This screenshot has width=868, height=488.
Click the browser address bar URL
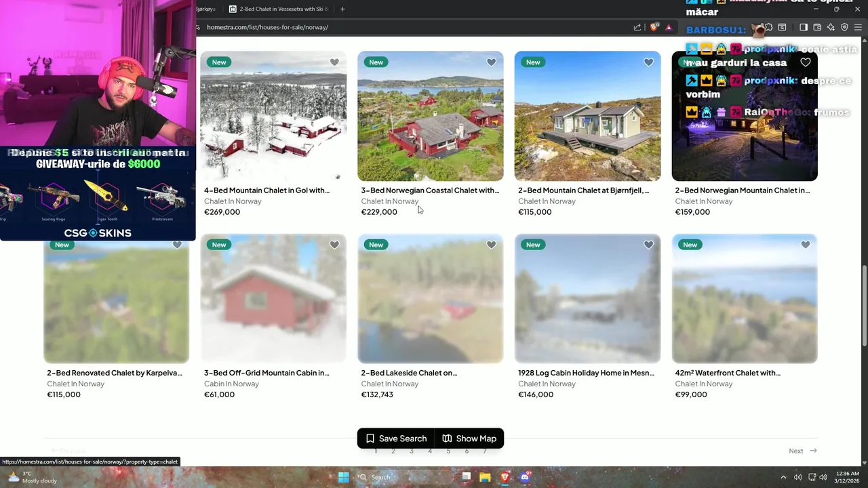point(267,27)
